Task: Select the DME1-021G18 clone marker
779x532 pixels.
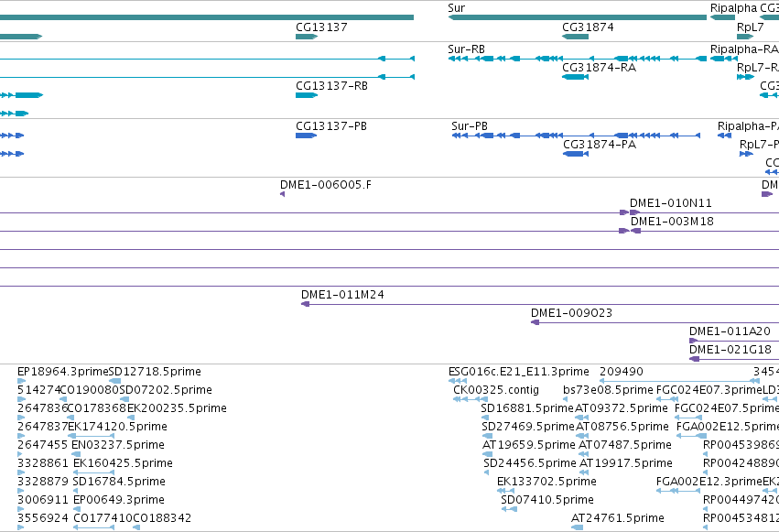Action: (x=695, y=359)
